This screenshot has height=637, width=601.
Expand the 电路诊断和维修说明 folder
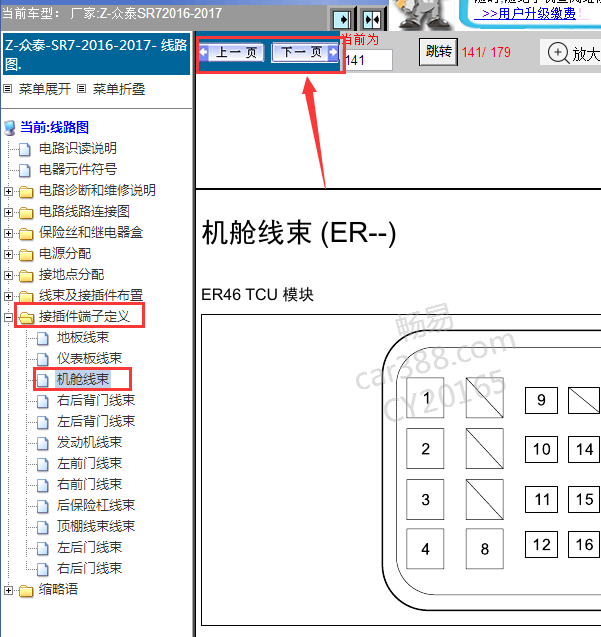click(x=8, y=191)
